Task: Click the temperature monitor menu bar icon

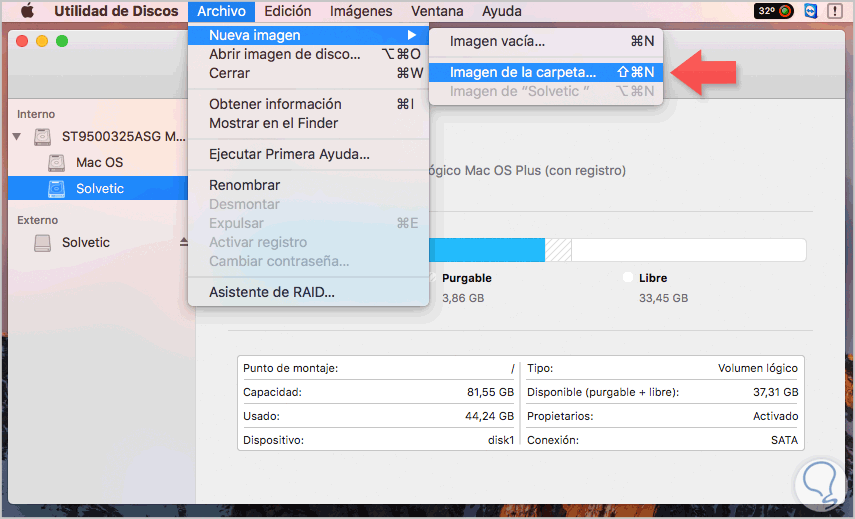Action: point(773,11)
